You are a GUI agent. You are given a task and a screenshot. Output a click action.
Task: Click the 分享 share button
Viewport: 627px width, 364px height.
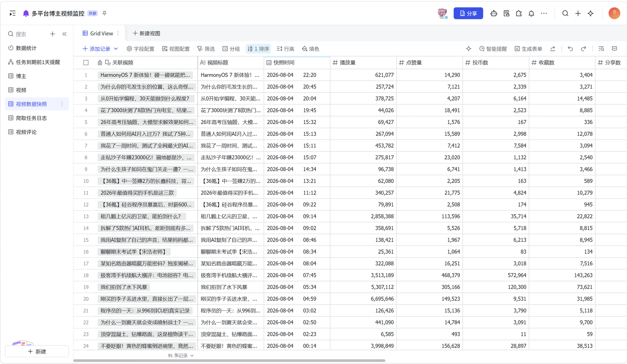point(468,13)
